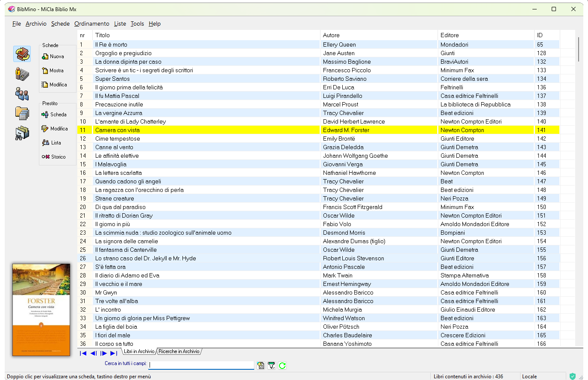The width and height of the screenshot is (588, 380).
Task: Select the books archive icon in sidebar
Action: 22,54
